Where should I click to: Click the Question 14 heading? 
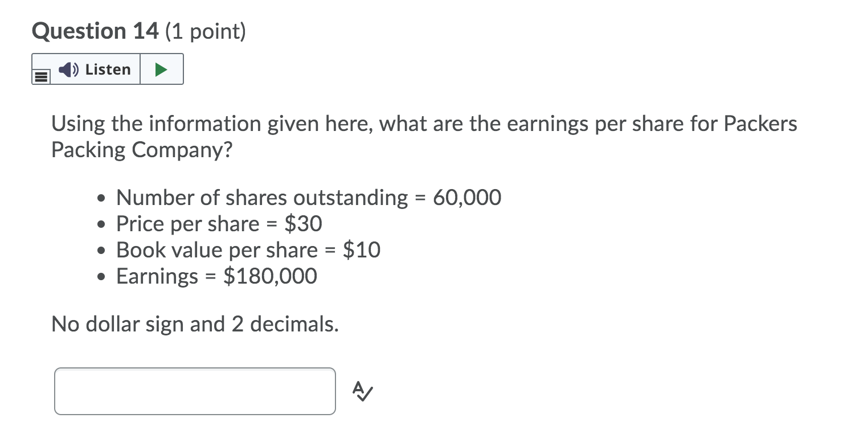tap(94, 31)
